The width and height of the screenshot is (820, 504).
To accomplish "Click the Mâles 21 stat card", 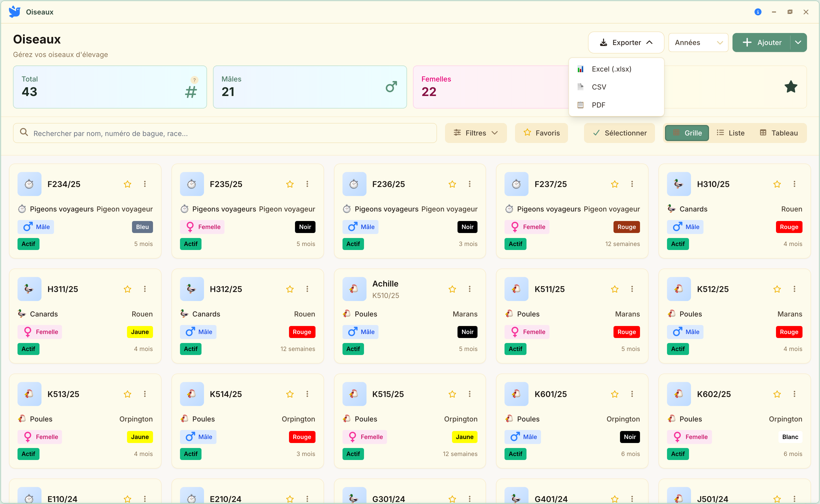I will pyautogui.click(x=310, y=87).
